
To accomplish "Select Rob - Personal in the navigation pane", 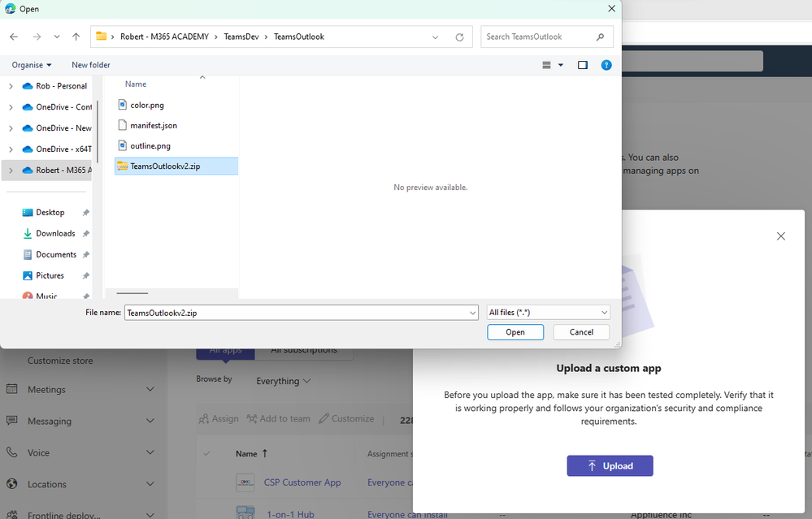I will pyautogui.click(x=61, y=86).
